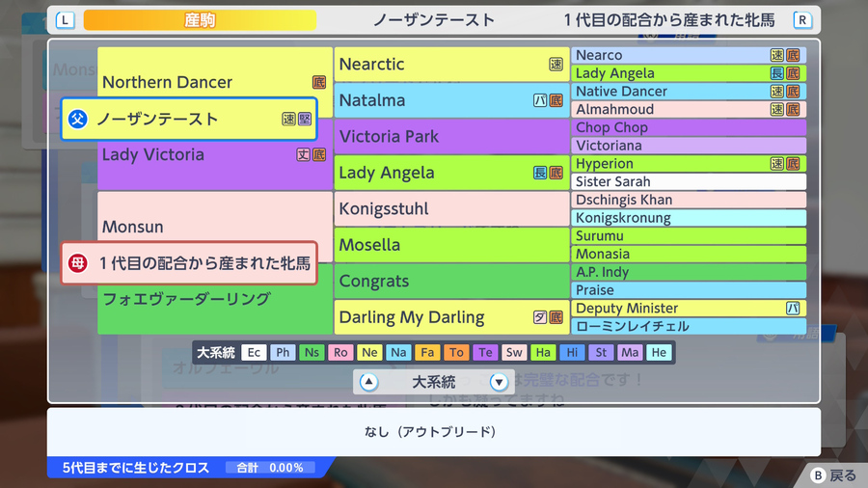Select the Ec lineage color swatch

pos(254,352)
